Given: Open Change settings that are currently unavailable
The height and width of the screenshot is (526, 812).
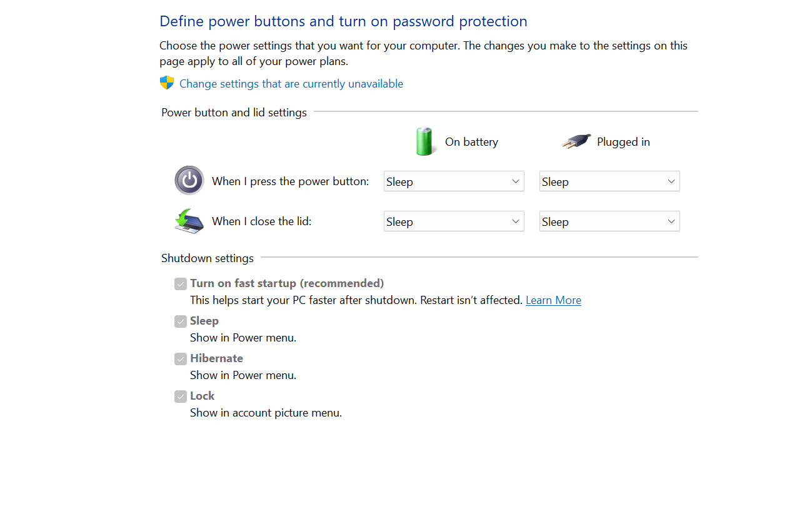Looking at the screenshot, I should (x=291, y=84).
